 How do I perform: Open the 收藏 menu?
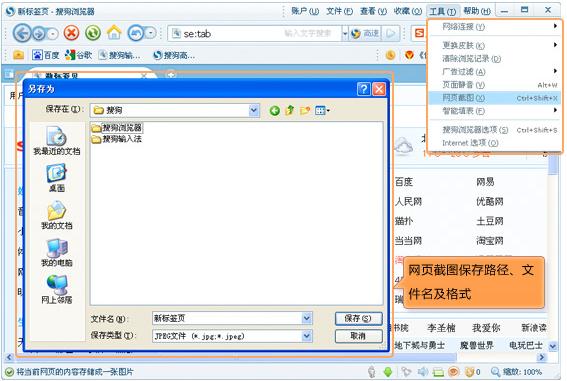tap(408, 11)
